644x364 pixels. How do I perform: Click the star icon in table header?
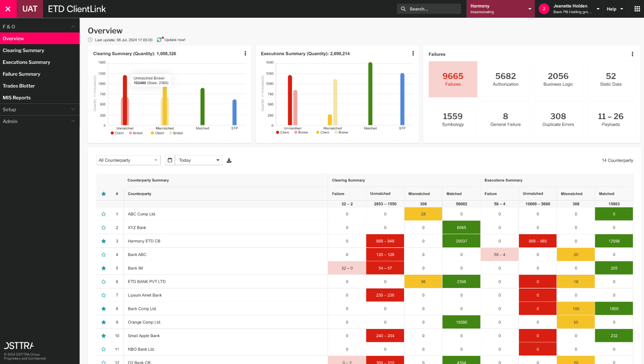pyautogui.click(x=104, y=194)
